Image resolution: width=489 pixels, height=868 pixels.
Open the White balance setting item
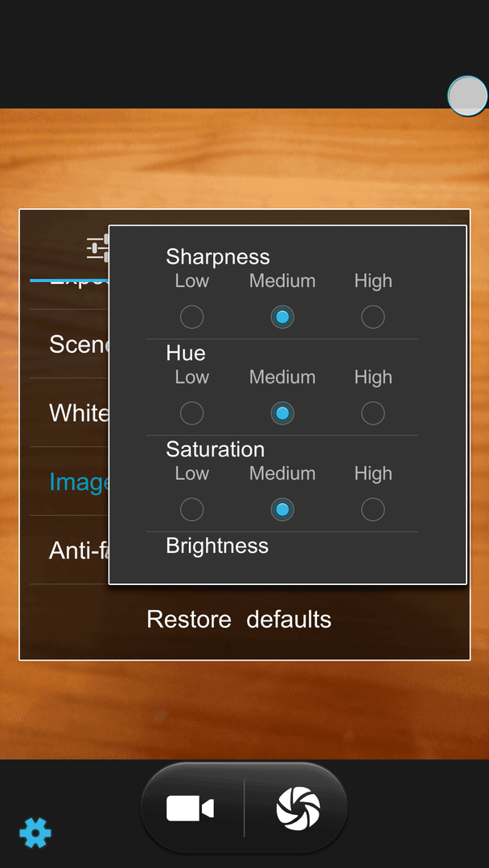coord(69,413)
